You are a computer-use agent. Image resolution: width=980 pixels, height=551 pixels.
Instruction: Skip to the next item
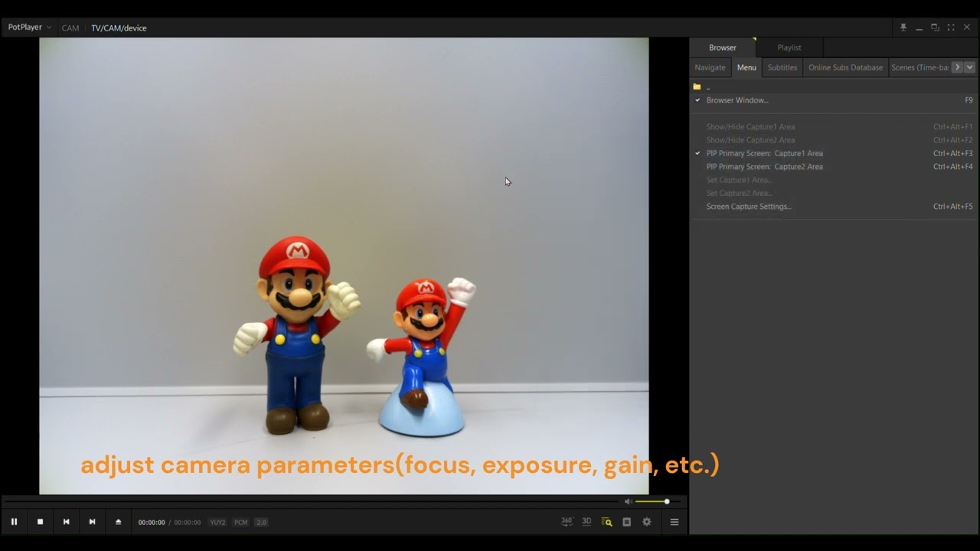pyautogui.click(x=92, y=522)
